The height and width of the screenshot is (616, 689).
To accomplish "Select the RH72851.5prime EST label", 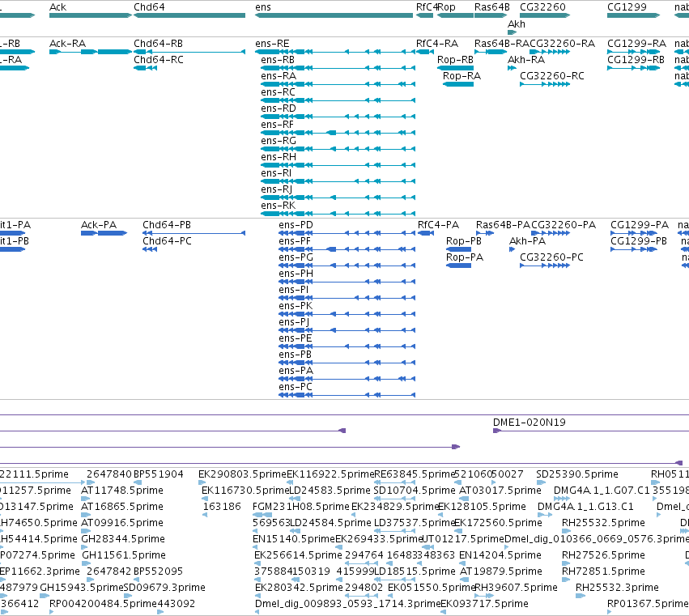I will point(603,571).
